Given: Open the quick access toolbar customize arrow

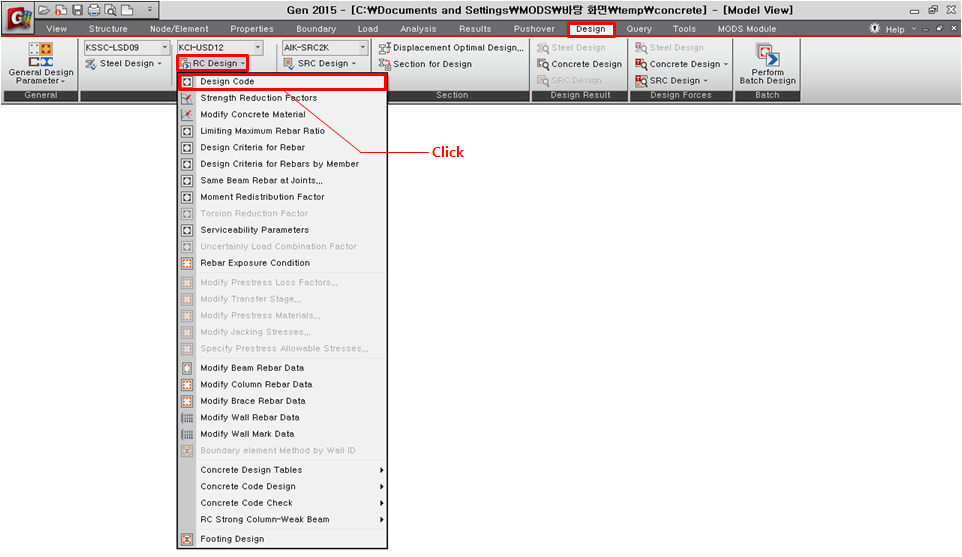Looking at the screenshot, I should (149, 10).
